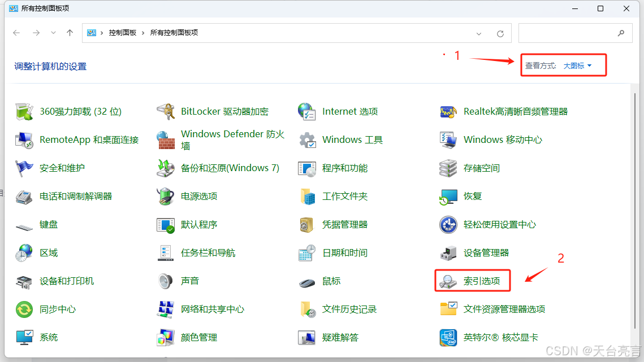This screenshot has width=644, height=362.
Task: Open the Internet 选项 globe icon
Action: [x=307, y=112]
